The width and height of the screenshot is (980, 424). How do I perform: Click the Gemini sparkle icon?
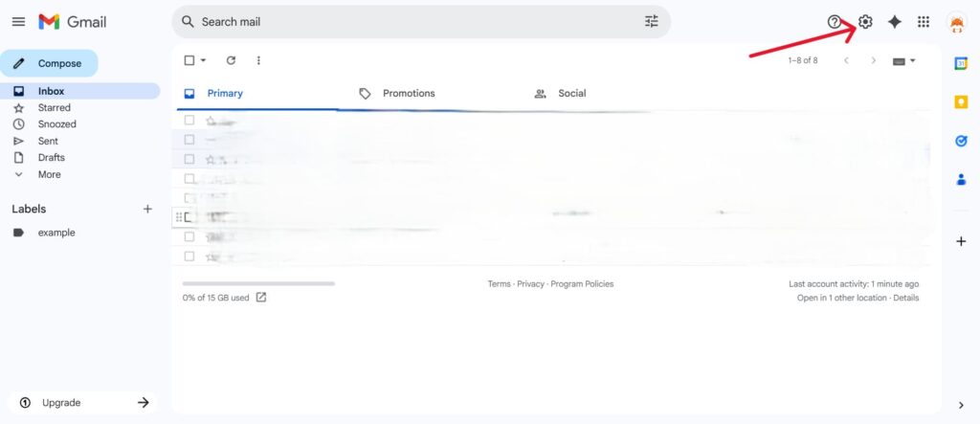(x=895, y=22)
